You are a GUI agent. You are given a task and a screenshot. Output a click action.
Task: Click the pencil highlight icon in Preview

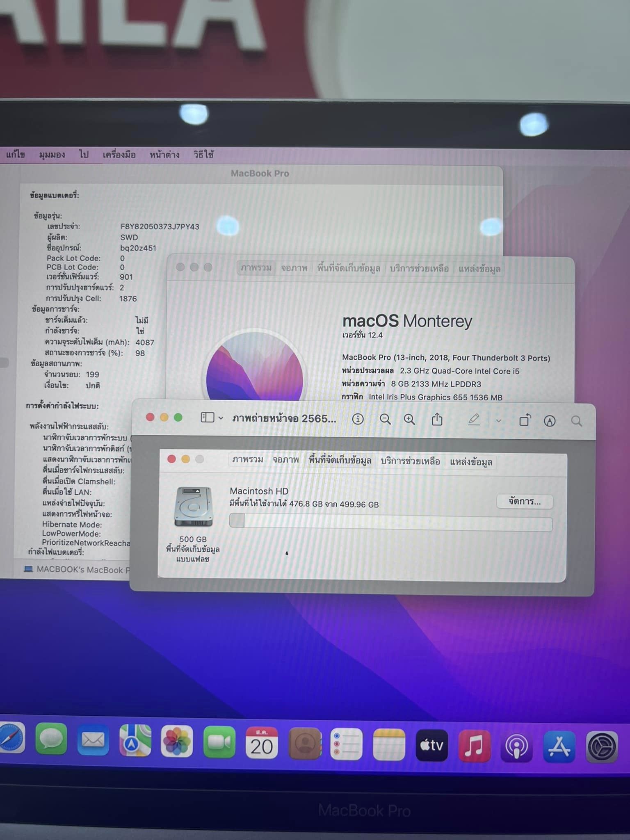tap(474, 419)
